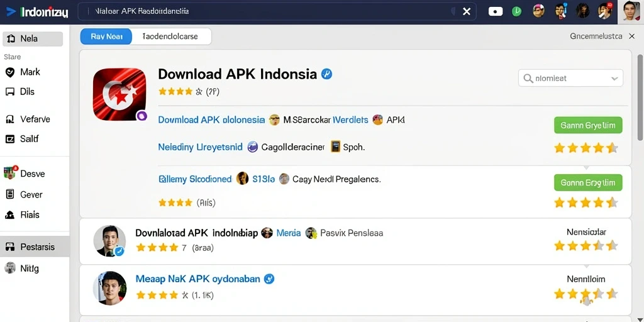Click the Nensiolar label

586,233
